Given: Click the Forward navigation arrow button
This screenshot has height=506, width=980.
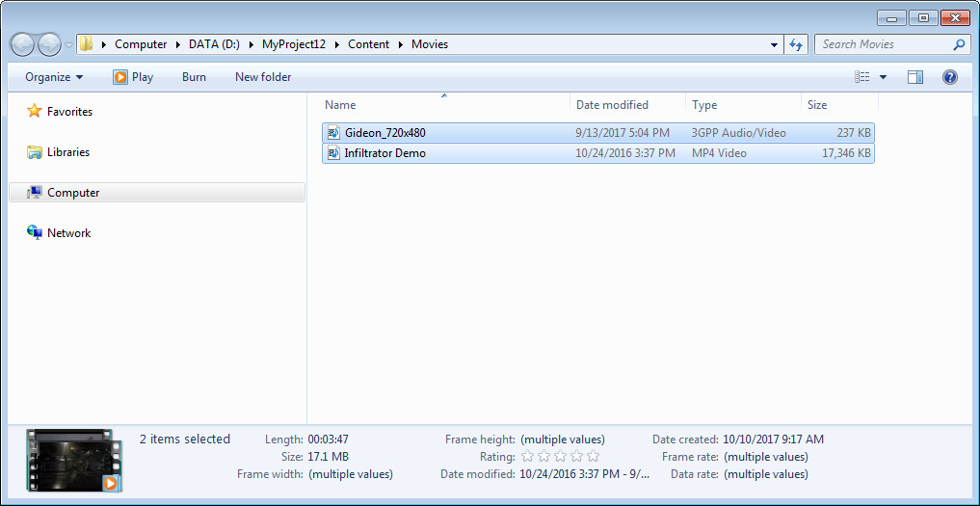Looking at the screenshot, I should pos(49,44).
